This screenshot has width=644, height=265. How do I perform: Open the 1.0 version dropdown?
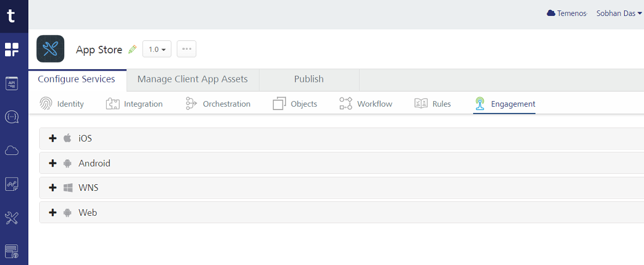(157, 49)
